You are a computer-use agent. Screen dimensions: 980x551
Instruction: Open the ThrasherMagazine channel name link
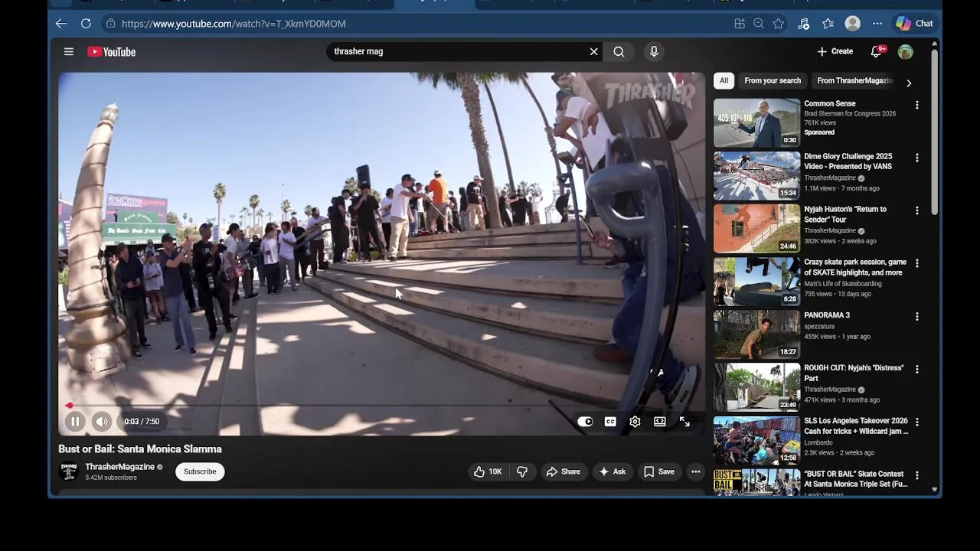click(x=119, y=467)
